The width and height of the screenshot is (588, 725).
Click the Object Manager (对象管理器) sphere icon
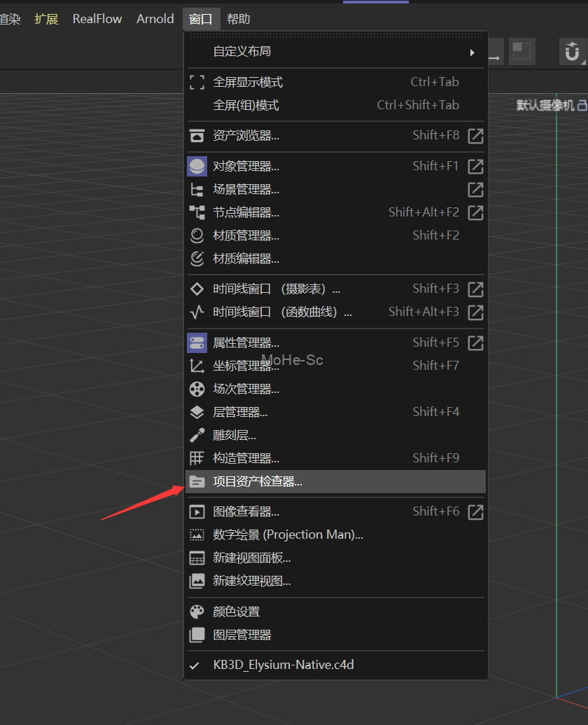[197, 166]
